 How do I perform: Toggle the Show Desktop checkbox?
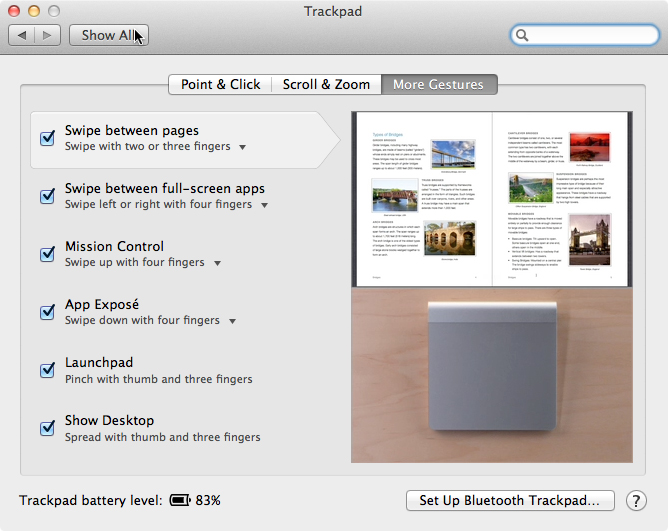pyautogui.click(x=47, y=428)
